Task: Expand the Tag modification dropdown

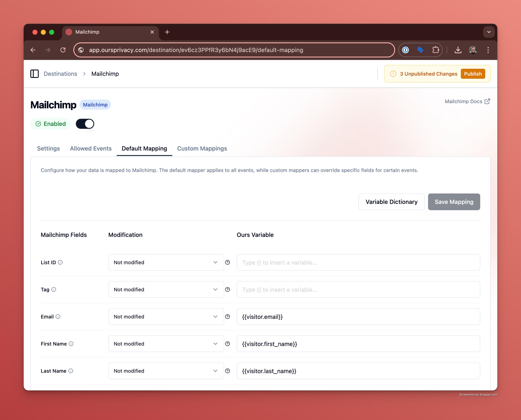Action: coord(166,289)
